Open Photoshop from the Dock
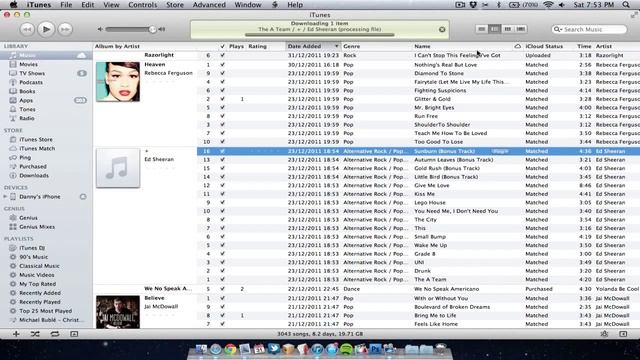Image resolution: width=640 pixels, height=360 pixels. tap(375, 349)
